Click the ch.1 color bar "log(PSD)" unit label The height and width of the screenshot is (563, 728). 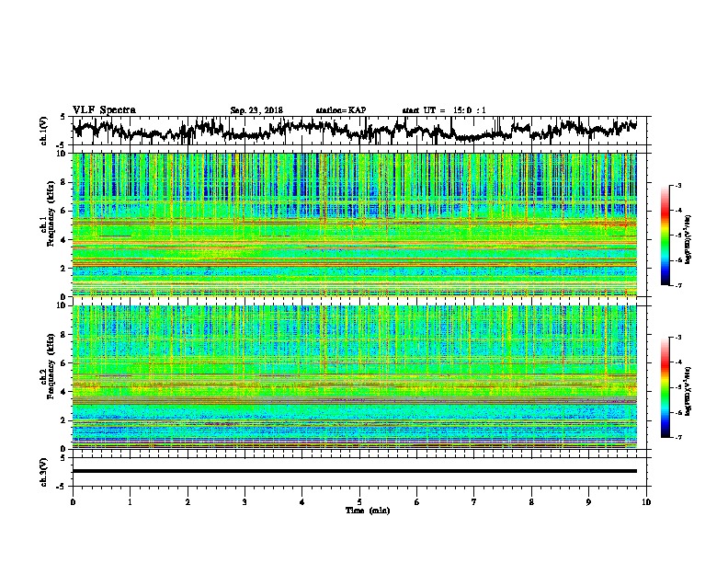click(688, 240)
